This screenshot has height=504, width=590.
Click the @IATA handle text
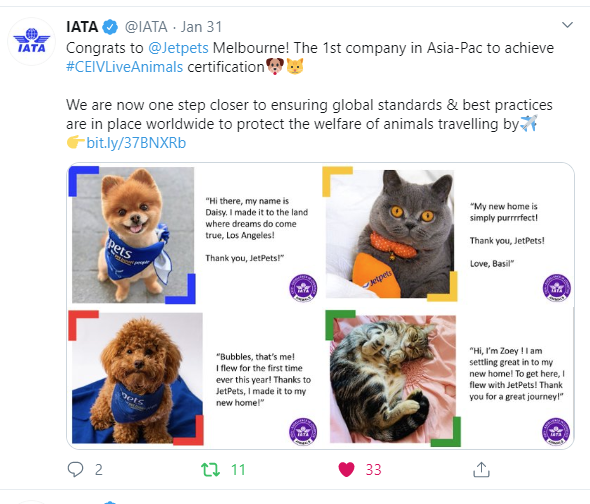click(146, 27)
